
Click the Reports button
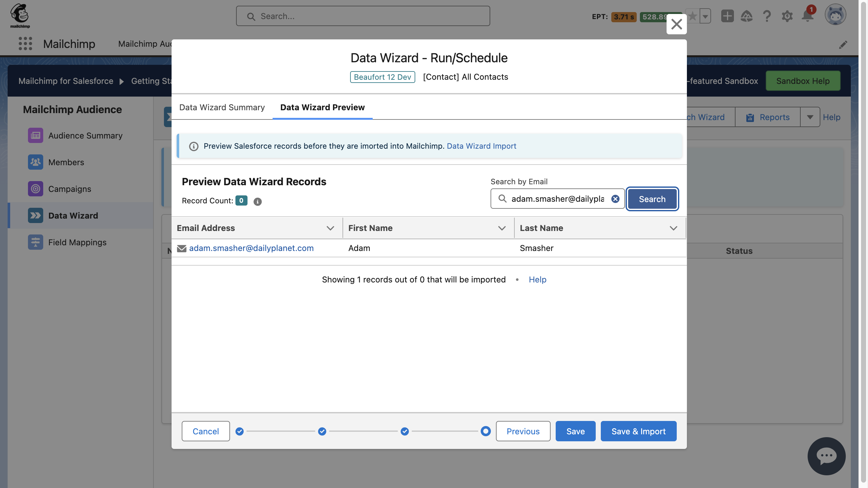tap(768, 117)
